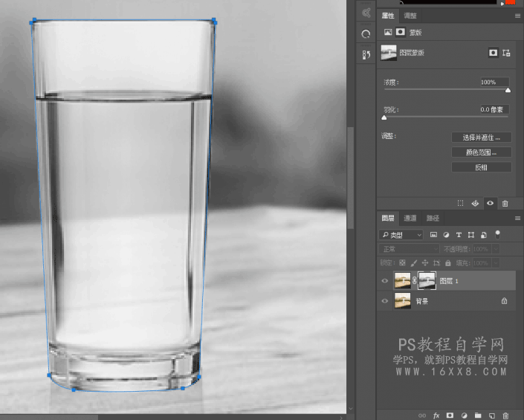Create new group folder icon
524x420 pixels.
point(478,416)
